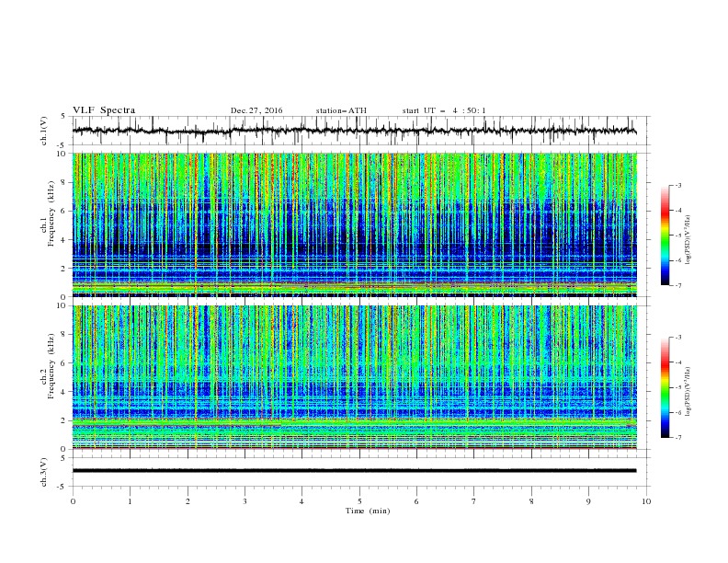Click the "-3" tick on ch.2 colorbar
Viewport: 728px width, 563px height.
[678, 338]
